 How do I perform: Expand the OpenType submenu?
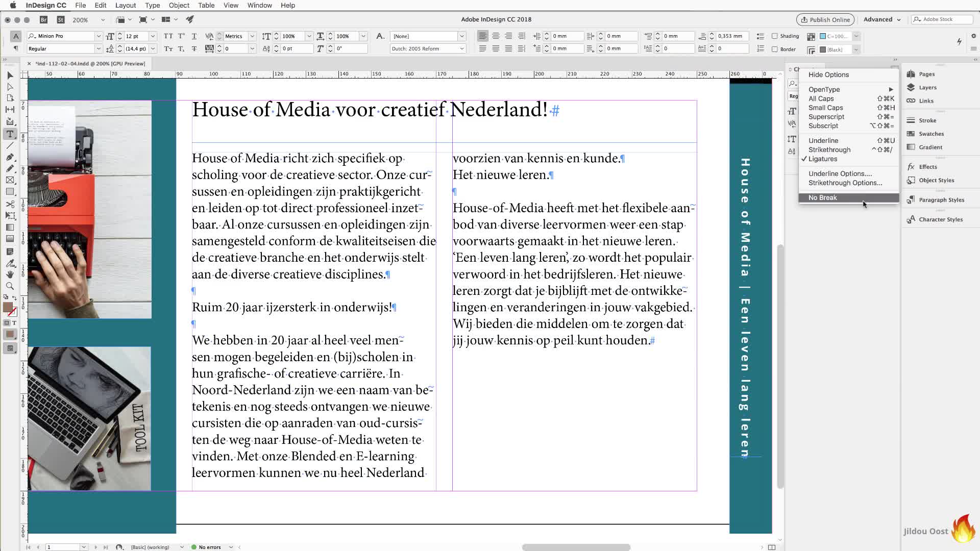849,89
